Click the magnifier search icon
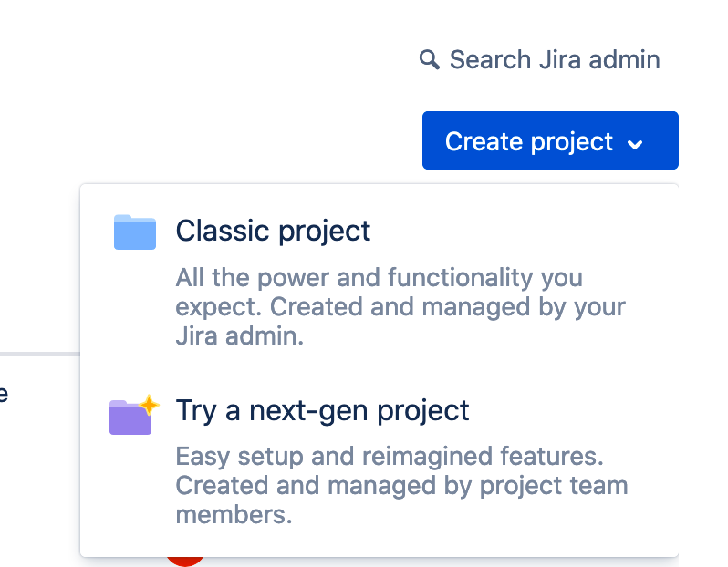728x567 pixels. click(x=429, y=60)
